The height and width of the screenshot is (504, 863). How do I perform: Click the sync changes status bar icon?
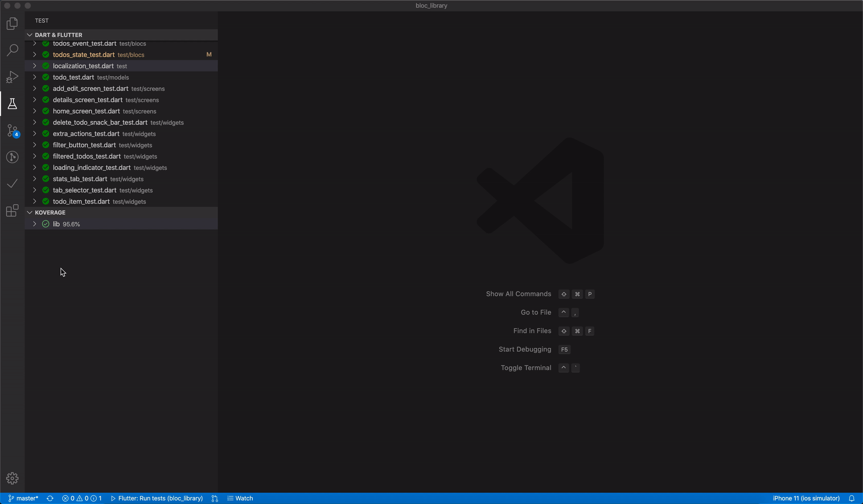click(x=50, y=498)
